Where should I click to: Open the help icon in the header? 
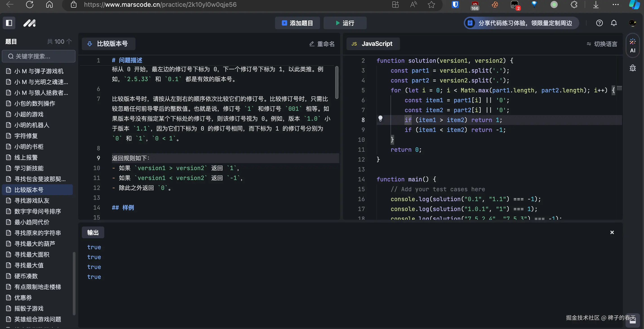coord(600,23)
